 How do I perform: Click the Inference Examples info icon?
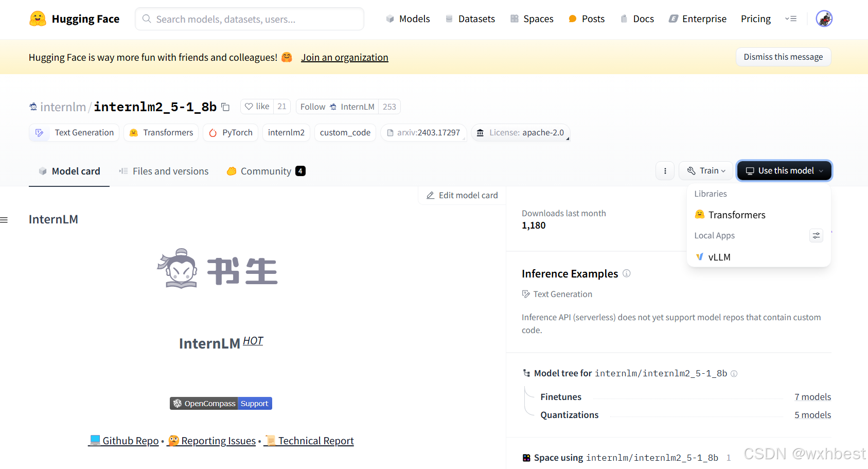[x=626, y=273]
